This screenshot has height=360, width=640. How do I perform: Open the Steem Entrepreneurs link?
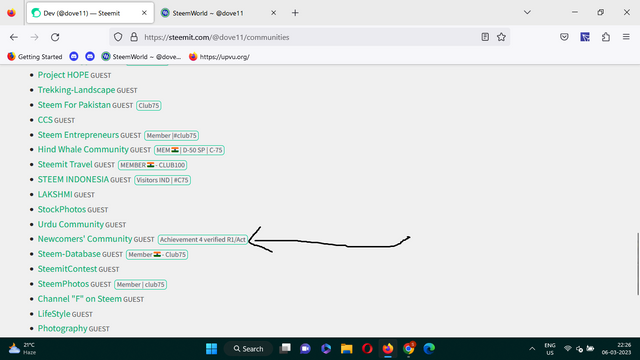[78, 135]
